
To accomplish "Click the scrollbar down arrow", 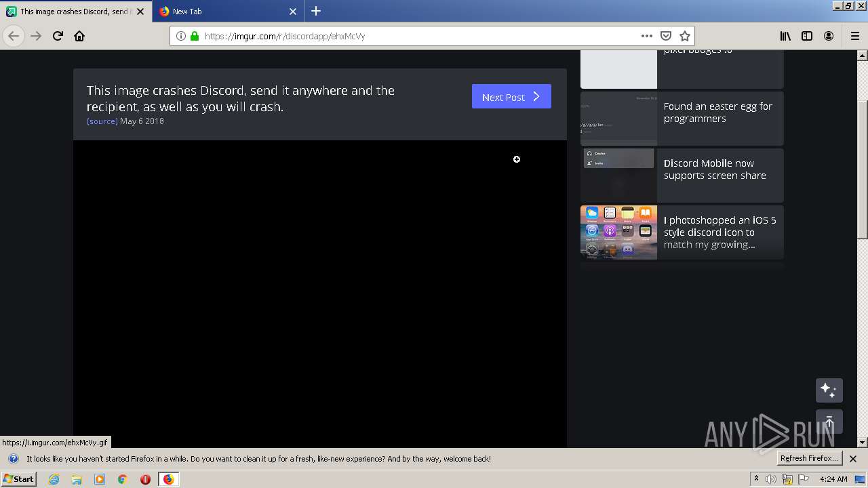I will (863, 443).
